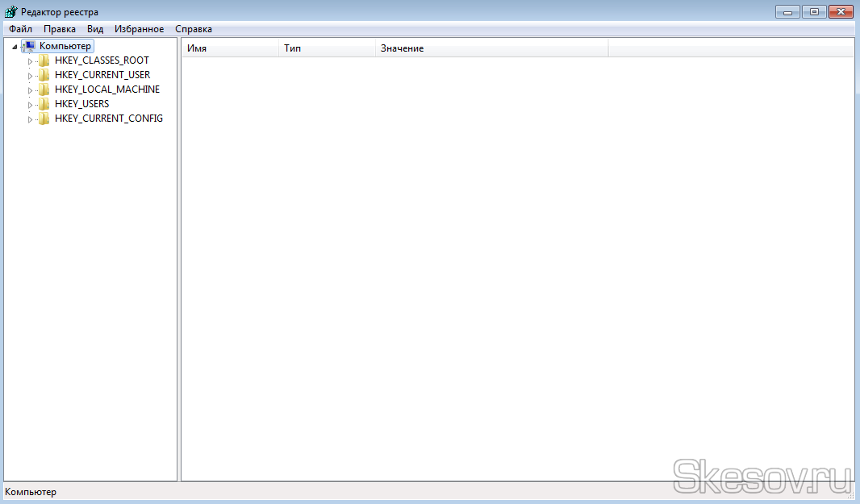Expand the HKEY_CURRENT_USER branch arrow
860x504 pixels.
[x=30, y=77]
